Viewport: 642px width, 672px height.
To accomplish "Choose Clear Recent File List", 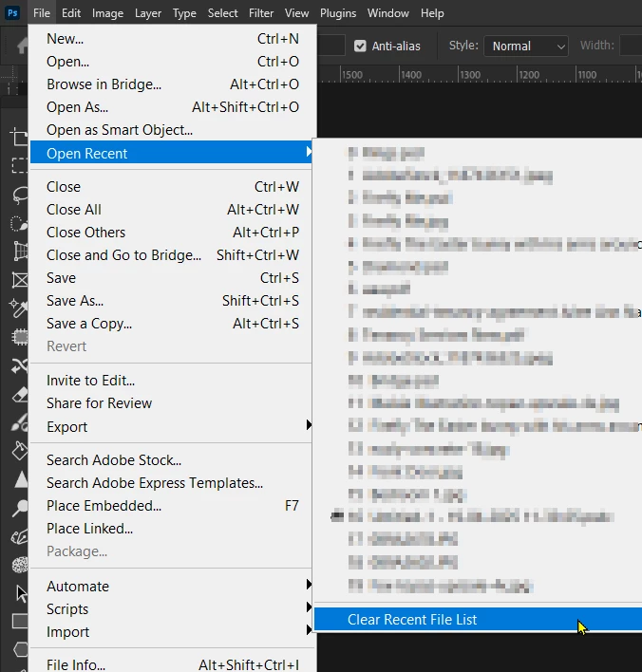I will 478,619.
